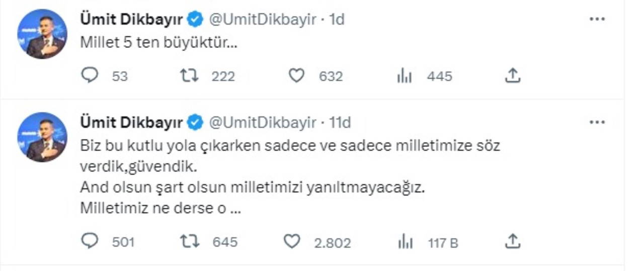
Task: Click the verified badge on the first tweet
Action: (196, 20)
